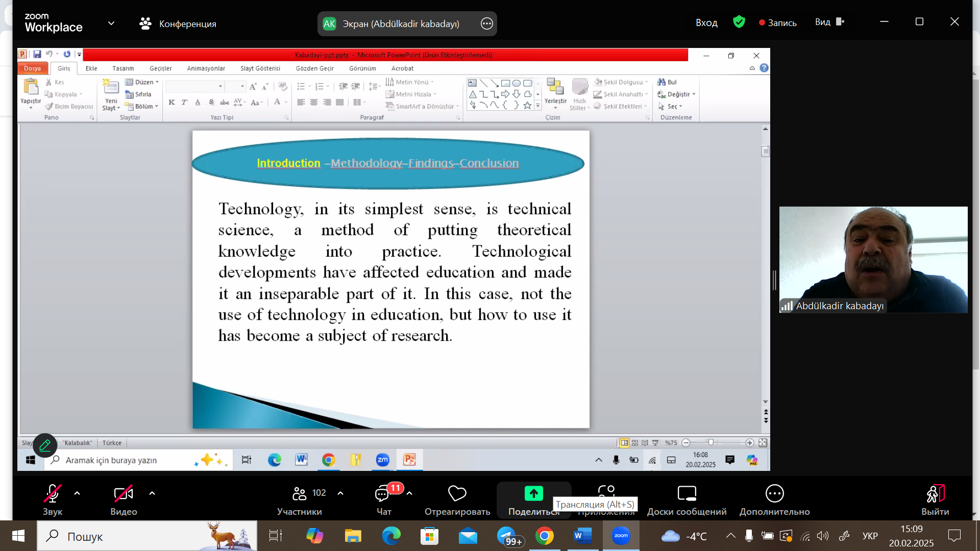
Task: Click the green encryption shield icon
Action: [739, 22]
